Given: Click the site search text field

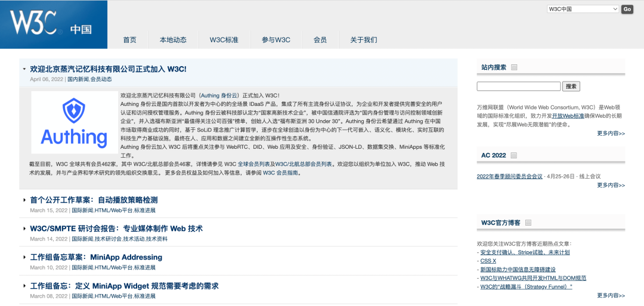Looking at the screenshot, I should pyautogui.click(x=518, y=86).
